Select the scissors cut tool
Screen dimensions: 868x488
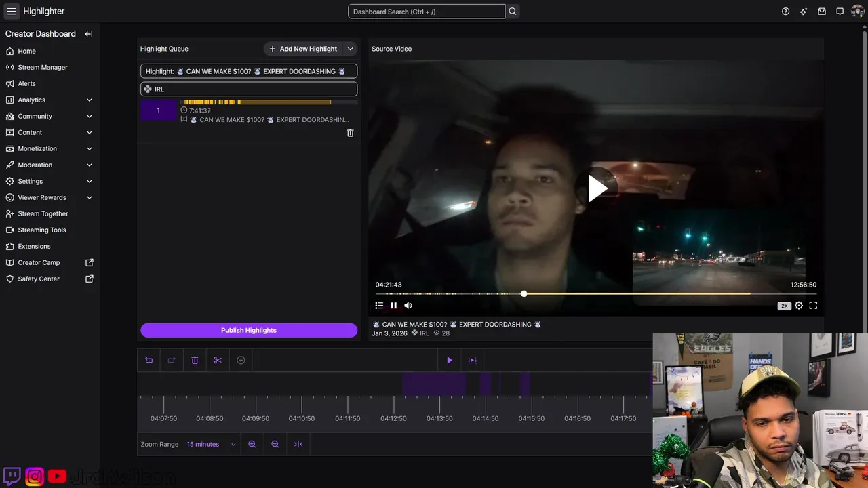218,360
